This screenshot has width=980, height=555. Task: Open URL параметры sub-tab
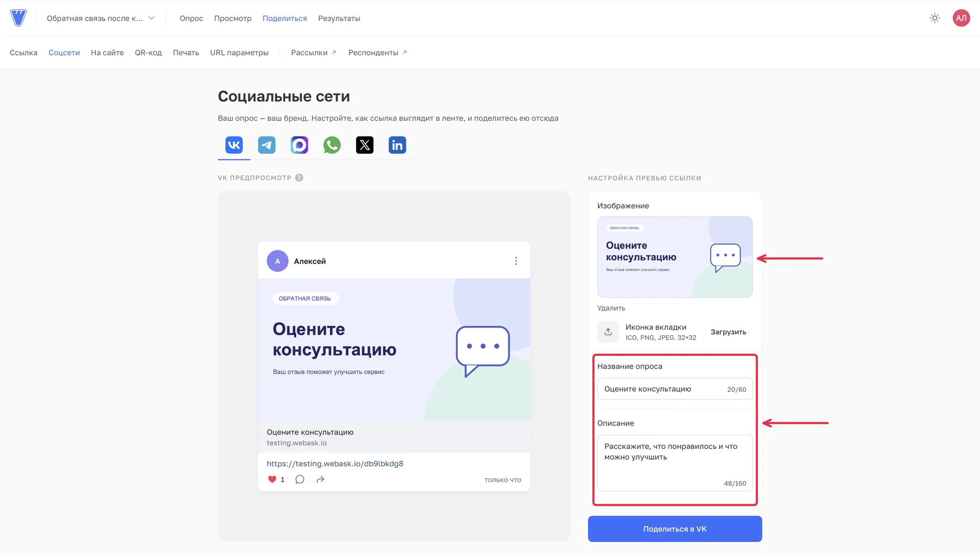coord(240,53)
